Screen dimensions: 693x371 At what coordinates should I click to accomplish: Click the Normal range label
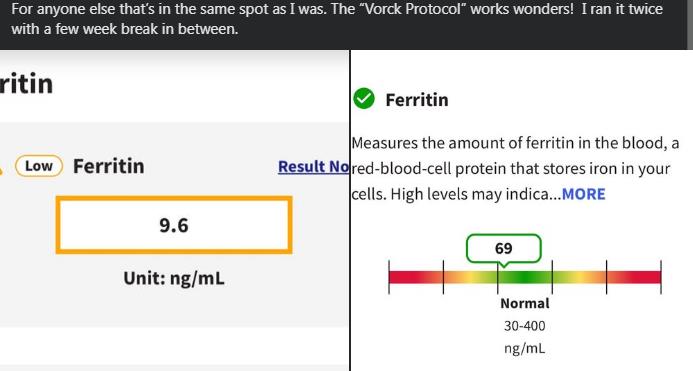tap(525, 303)
